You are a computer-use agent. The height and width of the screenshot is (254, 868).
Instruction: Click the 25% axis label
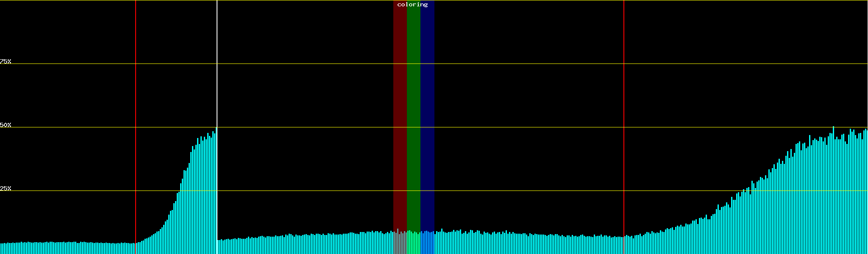[x=6, y=188]
